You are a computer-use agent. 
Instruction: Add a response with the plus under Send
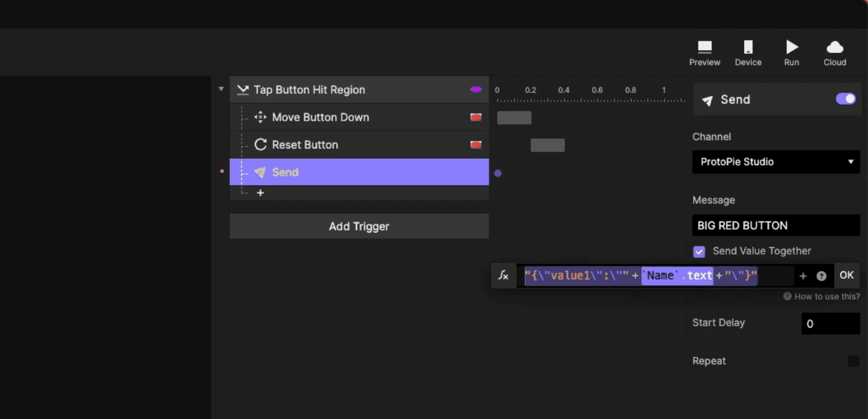tap(260, 192)
